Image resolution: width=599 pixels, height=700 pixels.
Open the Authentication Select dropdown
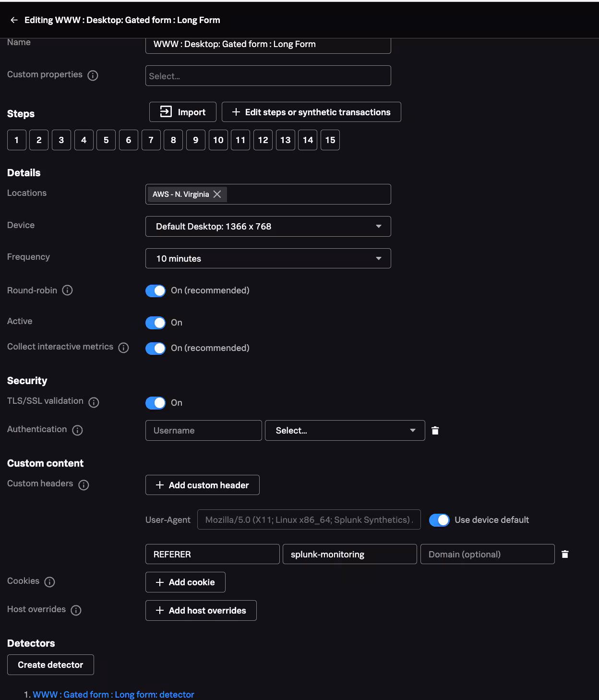point(345,431)
